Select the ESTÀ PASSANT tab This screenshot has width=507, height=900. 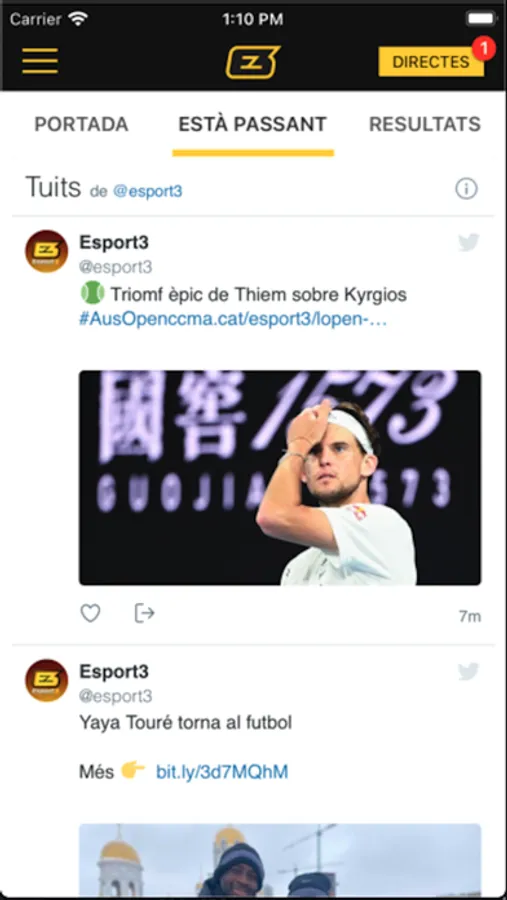tap(253, 124)
